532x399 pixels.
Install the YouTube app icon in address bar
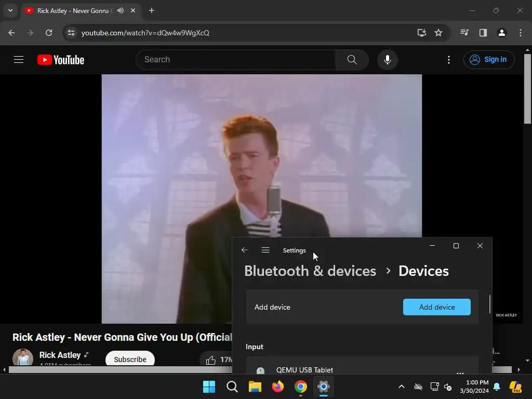point(421,33)
